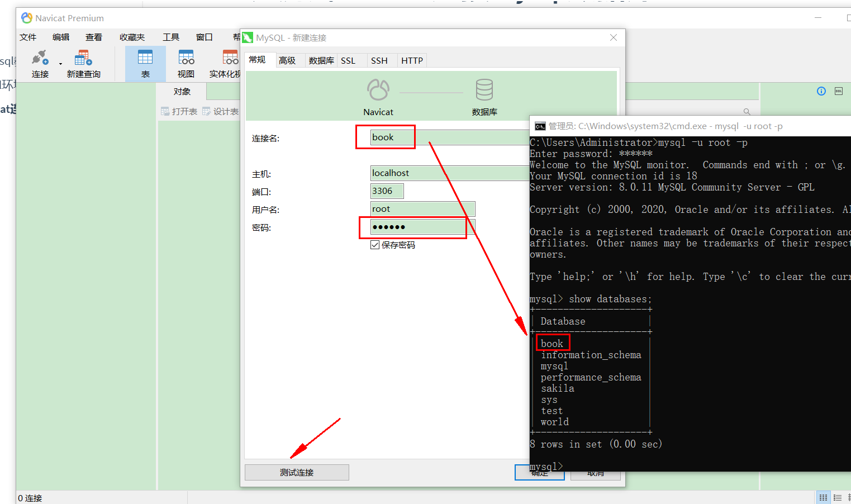Switch to the HTTP tab

click(x=412, y=60)
